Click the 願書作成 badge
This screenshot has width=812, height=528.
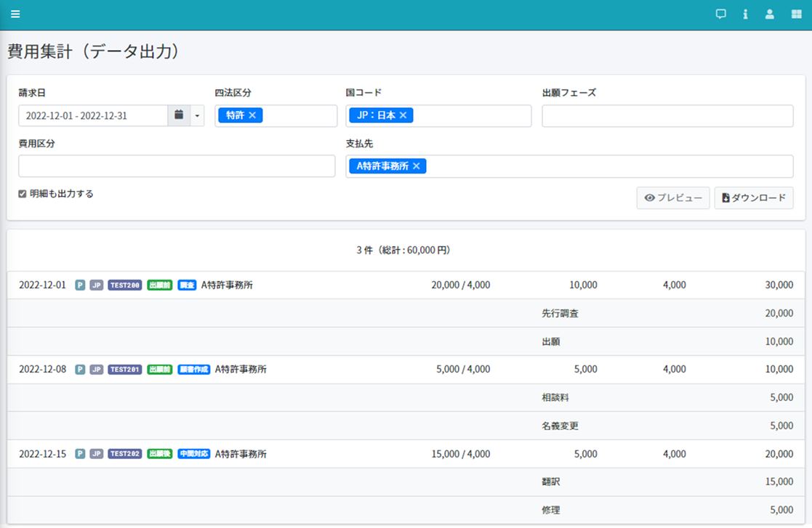[x=193, y=369]
